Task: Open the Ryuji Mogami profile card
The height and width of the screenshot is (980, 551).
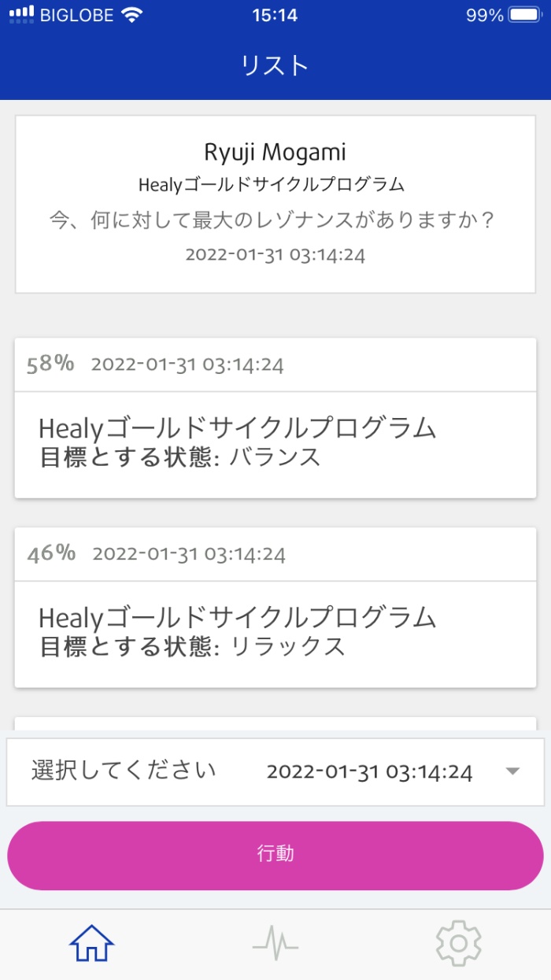Action: (275, 201)
